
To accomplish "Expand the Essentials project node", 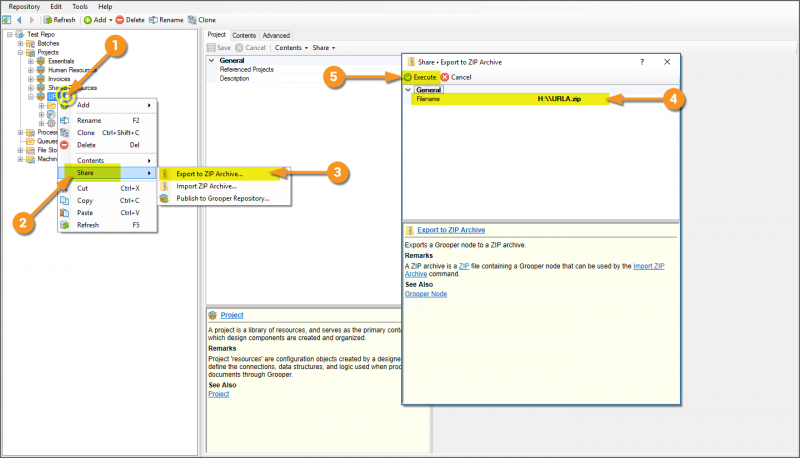I will (x=30, y=62).
